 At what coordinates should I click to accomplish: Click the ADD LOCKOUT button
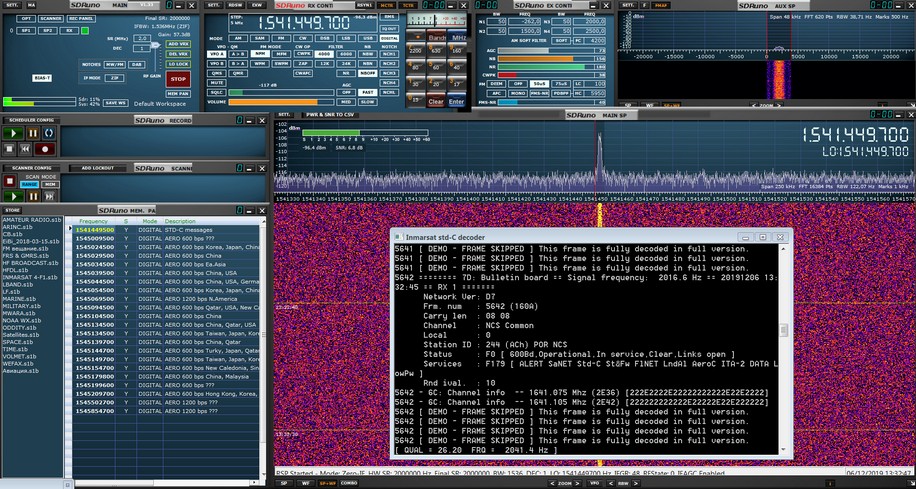coord(98,168)
